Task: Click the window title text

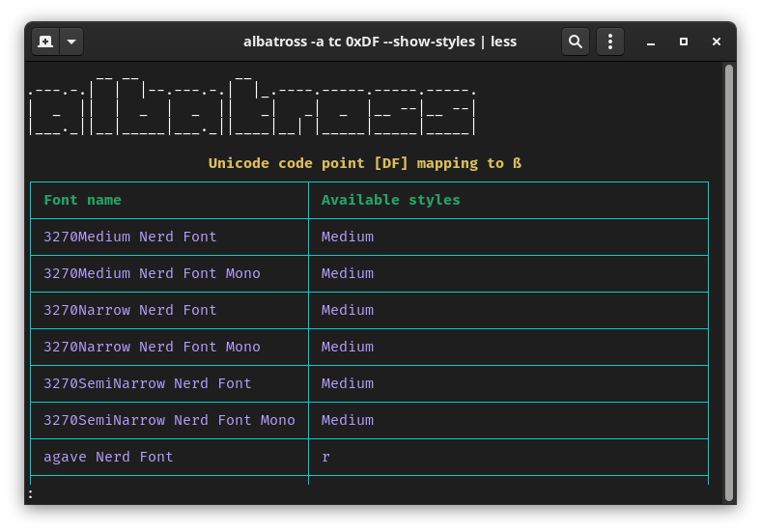Action: [380, 42]
